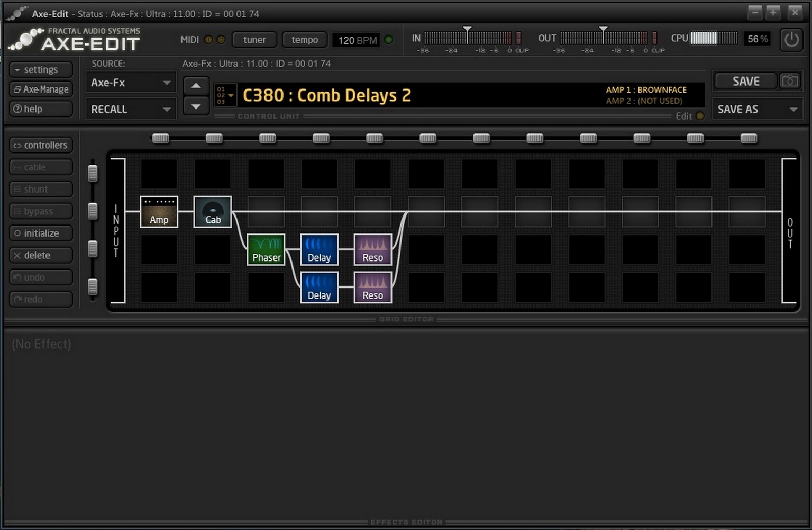812x530 pixels.
Task: Click the undo button
Action: pyautogui.click(x=41, y=277)
